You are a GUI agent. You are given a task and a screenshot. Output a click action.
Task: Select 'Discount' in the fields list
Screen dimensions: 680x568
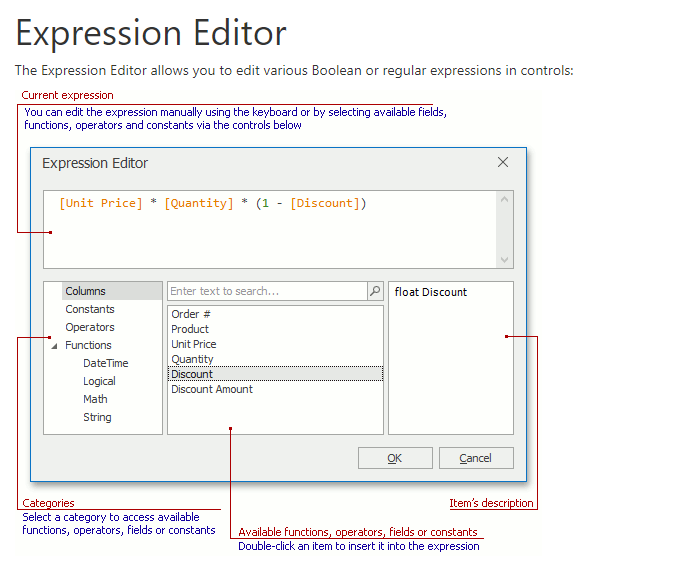pyautogui.click(x=275, y=374)
